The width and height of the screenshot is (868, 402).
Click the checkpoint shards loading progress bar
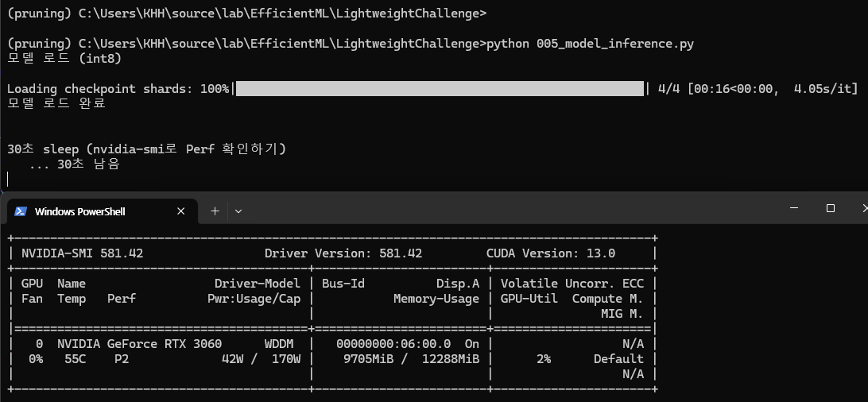[440, 88]
